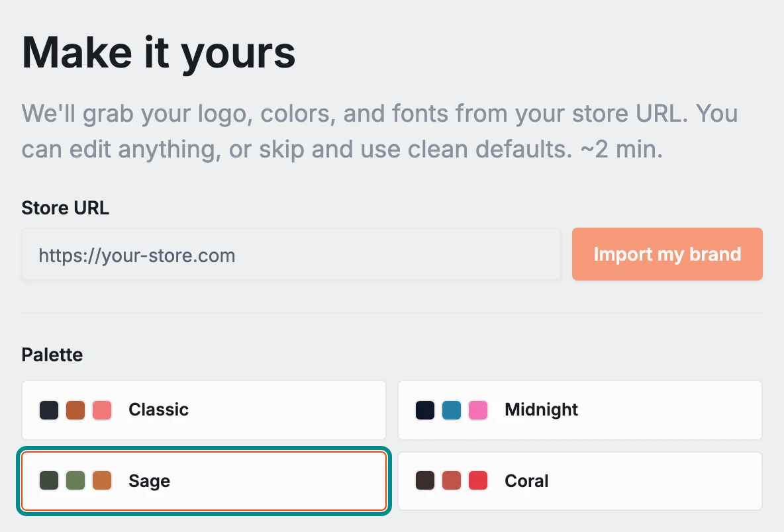Click the dark navy swatch in Classic
Screen dimensions: 784x532
click(x=49, y=410)
